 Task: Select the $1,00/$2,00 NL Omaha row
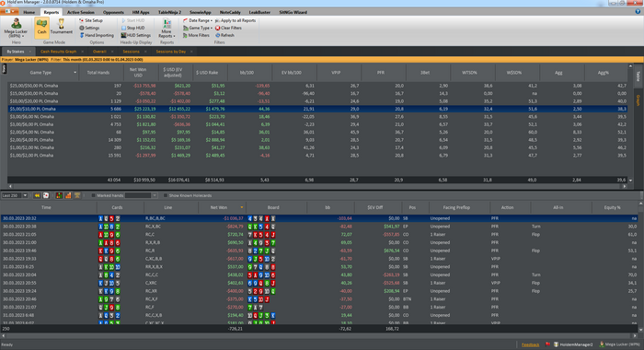[317, 147]
